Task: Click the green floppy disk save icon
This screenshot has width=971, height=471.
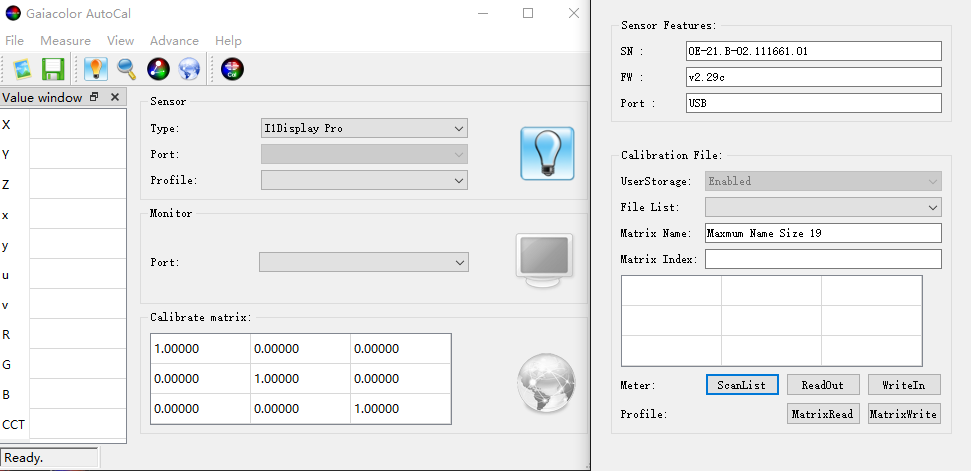Action: pyautogui.click(x=53, y=69)
